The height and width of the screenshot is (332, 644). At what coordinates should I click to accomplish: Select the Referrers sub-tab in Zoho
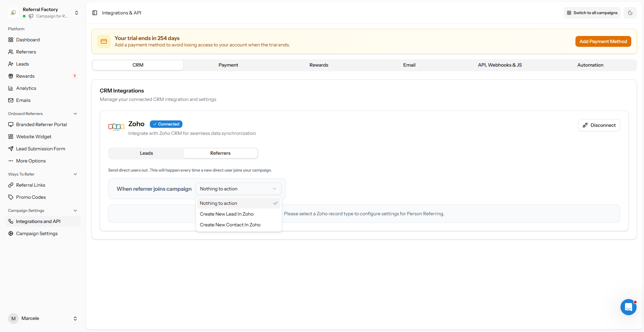[220, 153]
